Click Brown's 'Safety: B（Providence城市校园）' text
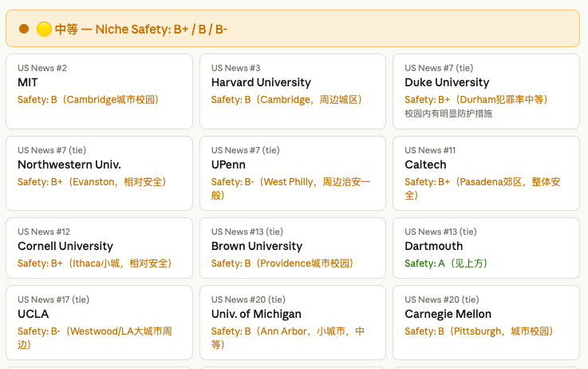Screen dimensions: 588x369 282,263
